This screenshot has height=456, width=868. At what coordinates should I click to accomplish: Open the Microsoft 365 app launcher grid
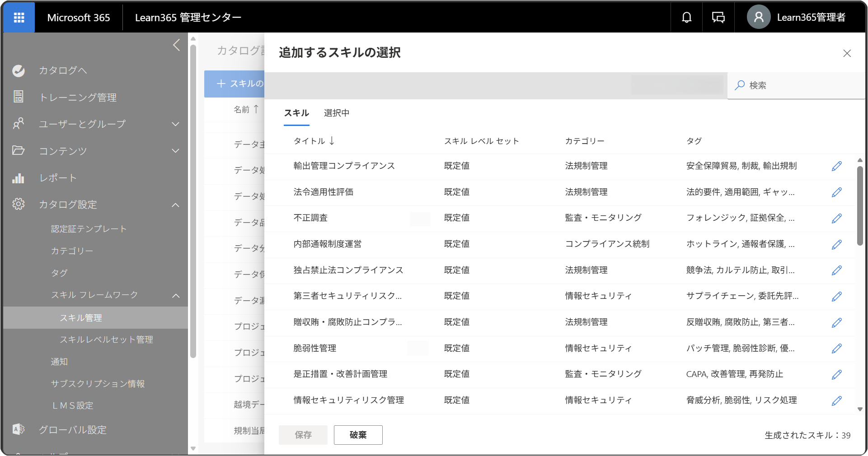click(19, 18)
